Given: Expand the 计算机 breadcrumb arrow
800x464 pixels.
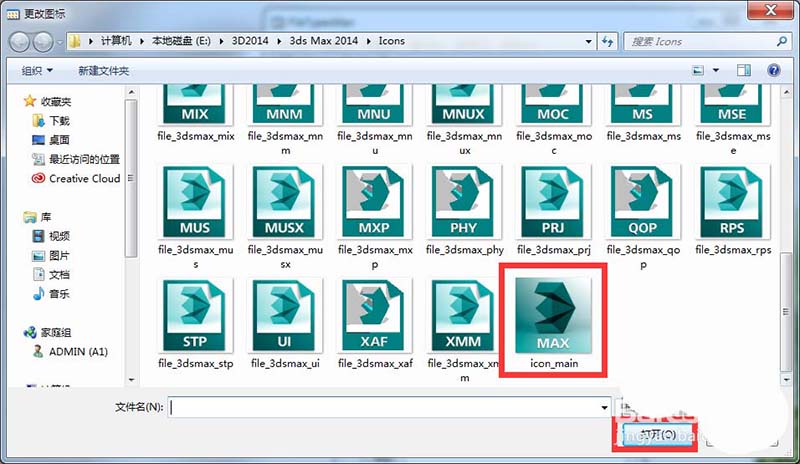Looking at the screenshot, I should 141,41.
